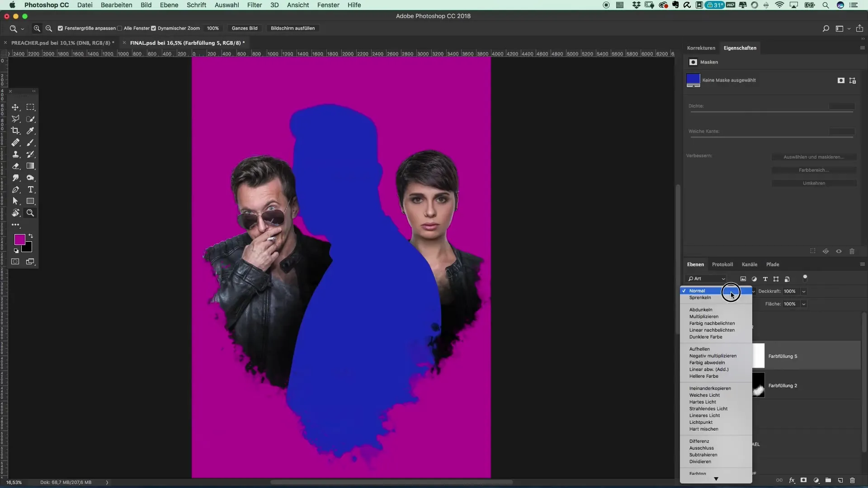Screen dimensions: 868x488
Task: Open Deckkraft opacity dropdown arrow
Action: 804,291
